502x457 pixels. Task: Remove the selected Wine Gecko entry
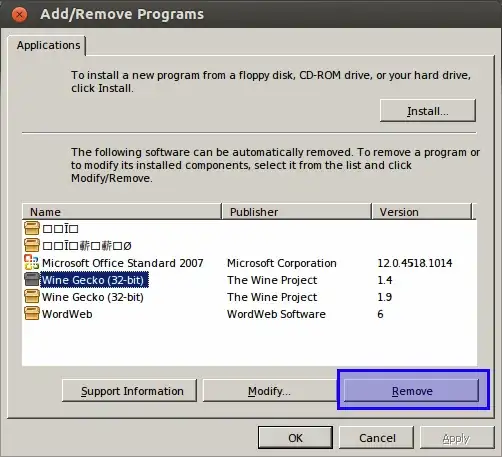pos(412,390)
